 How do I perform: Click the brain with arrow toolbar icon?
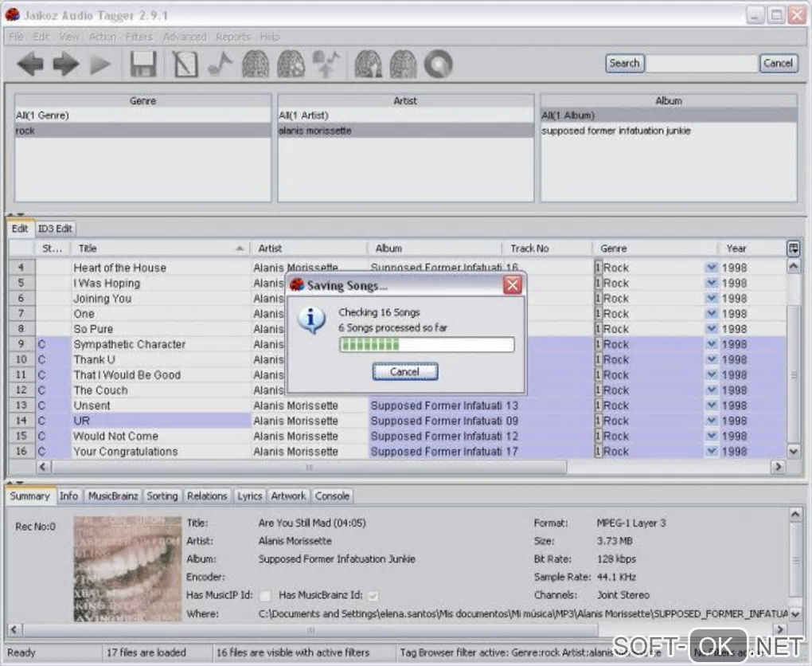pyautogui.click(x=326, y=65)
